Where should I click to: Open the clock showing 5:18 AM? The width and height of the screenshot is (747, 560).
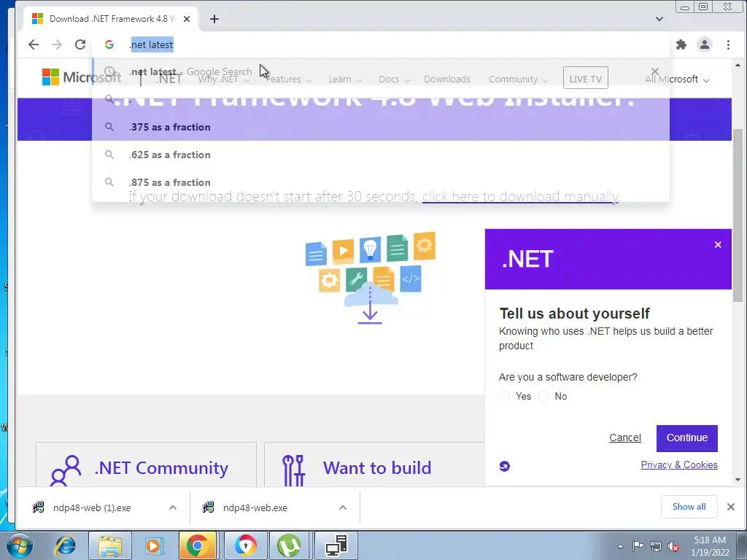tap(710, 546)
